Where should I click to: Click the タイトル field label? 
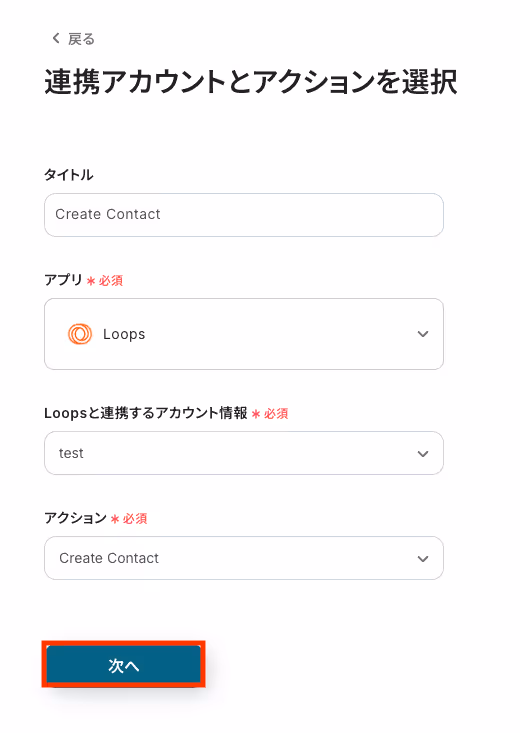point(69,175)
